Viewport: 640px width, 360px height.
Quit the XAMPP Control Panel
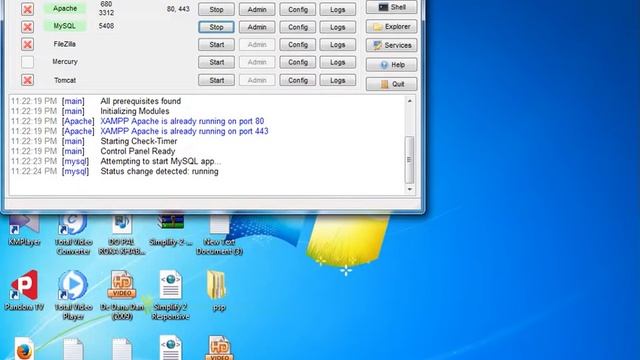[391, 84]
